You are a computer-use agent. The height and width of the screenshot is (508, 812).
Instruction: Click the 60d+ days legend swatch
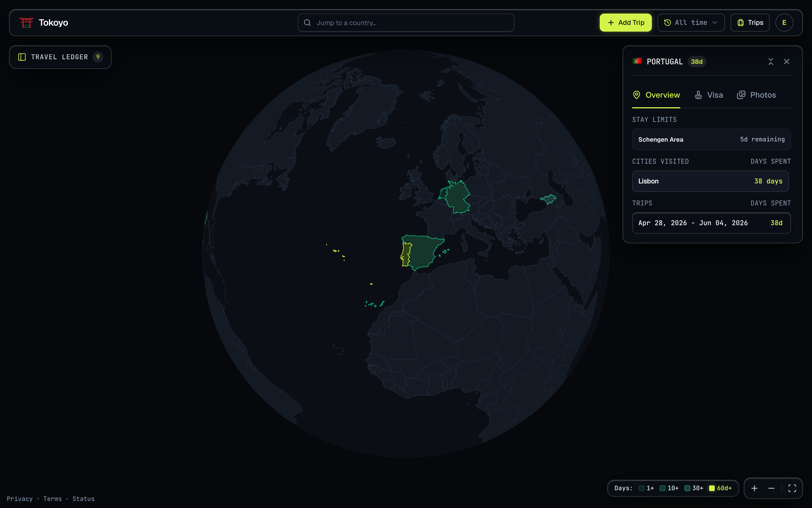point(712,488)
